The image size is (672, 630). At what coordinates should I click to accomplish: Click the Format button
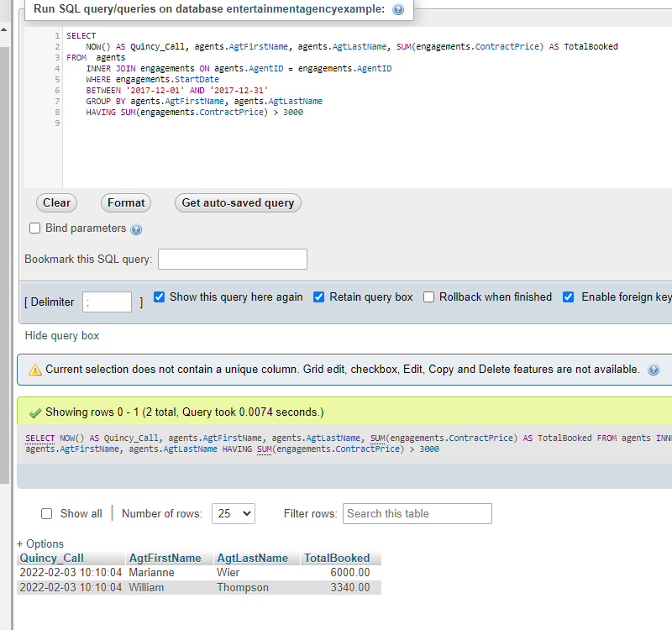tap(126, 202)
